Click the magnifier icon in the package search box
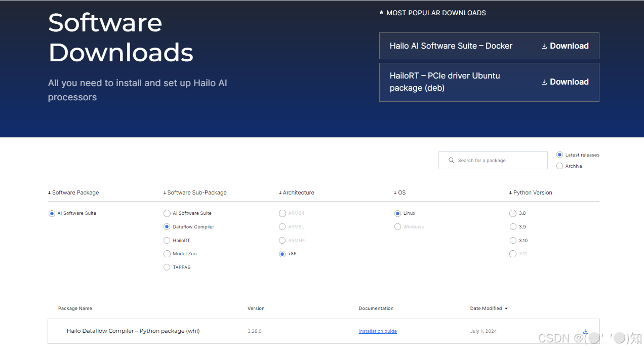 click(451, 161)
